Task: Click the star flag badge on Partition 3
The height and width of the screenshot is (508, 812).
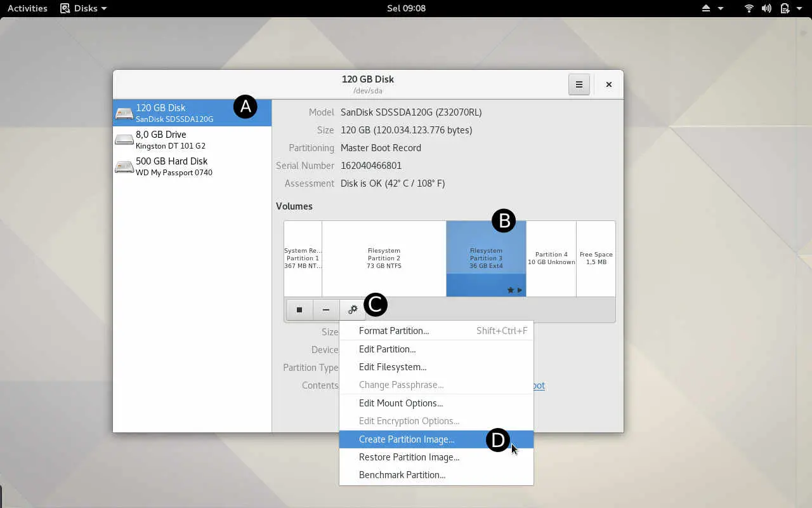Action: (510, 290)
